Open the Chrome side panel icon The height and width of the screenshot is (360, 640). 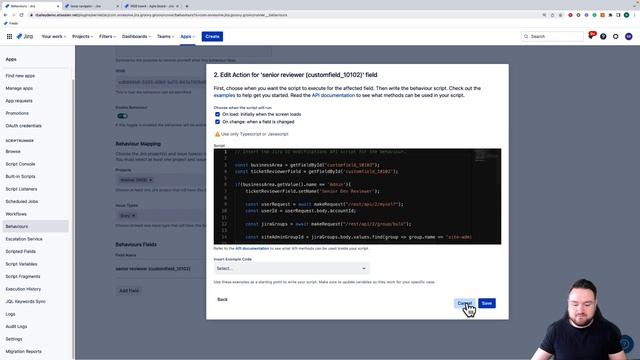tap(618, 15)
